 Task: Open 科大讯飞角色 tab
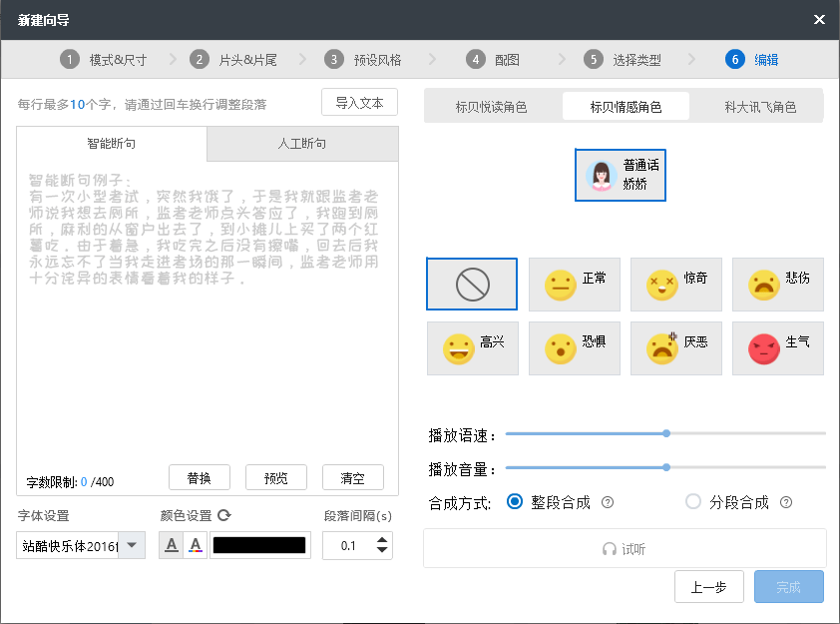(x=760, y=107)
